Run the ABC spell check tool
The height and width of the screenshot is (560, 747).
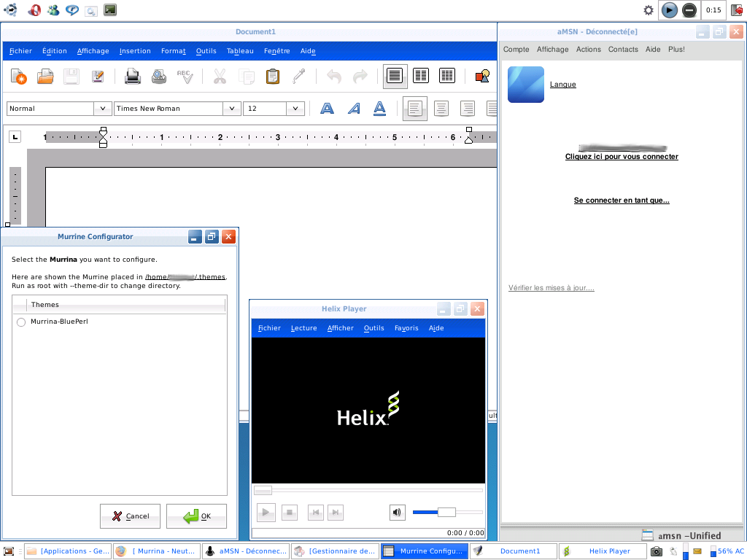point(185,76)
